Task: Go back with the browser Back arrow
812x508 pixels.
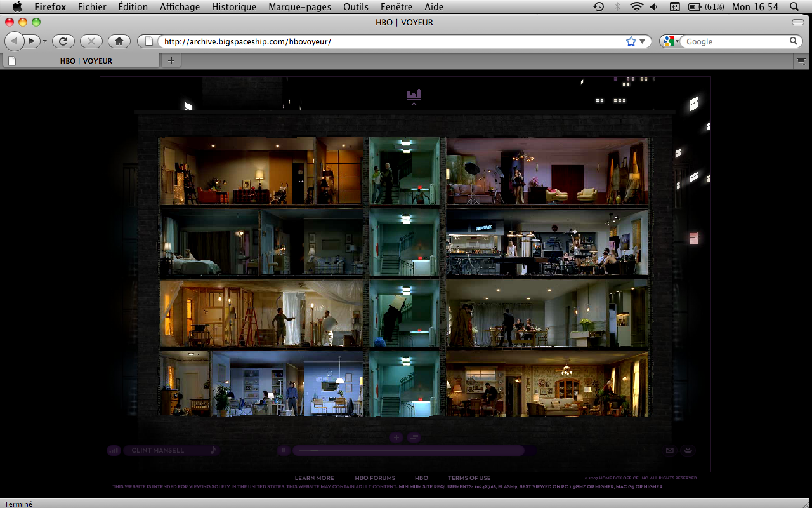Action: [x=14, y=41]
